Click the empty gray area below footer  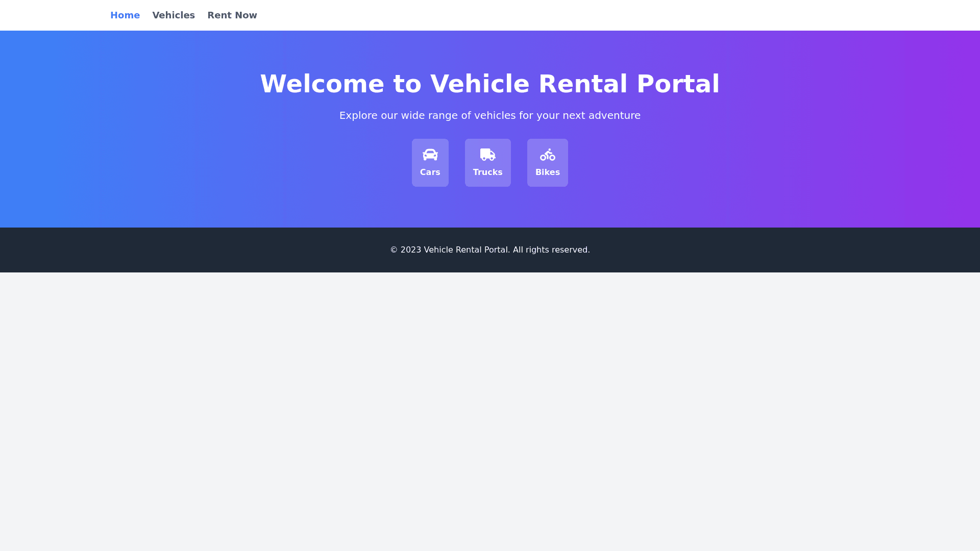point(490,408)
